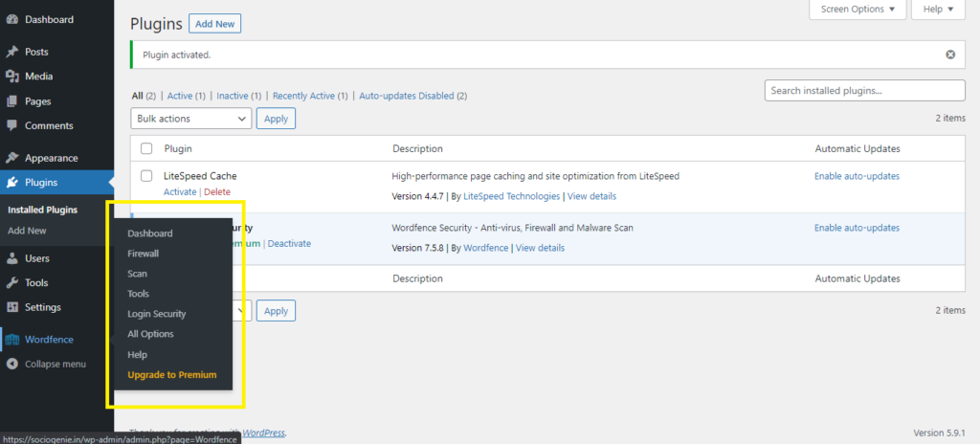
Task: Enable auto-updates for LiteSpeed Cache
Action: 857,176
